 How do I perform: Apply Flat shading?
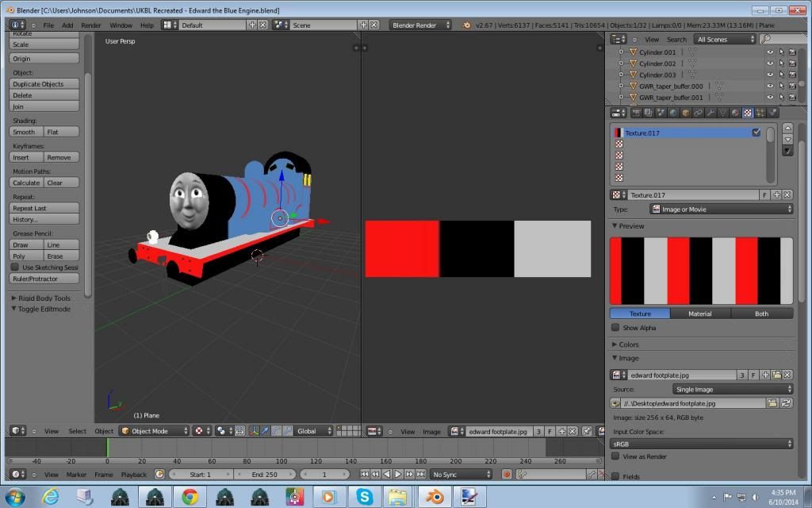click(62, 133)
